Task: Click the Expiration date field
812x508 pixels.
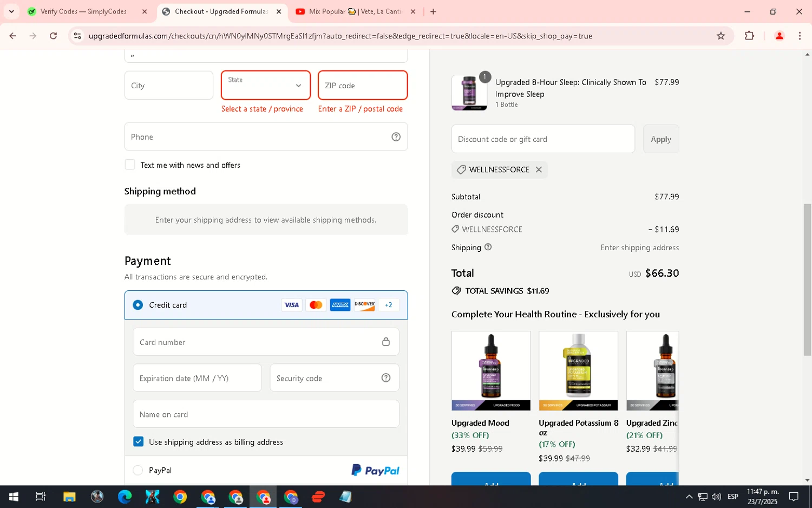Action: [197, 378]
